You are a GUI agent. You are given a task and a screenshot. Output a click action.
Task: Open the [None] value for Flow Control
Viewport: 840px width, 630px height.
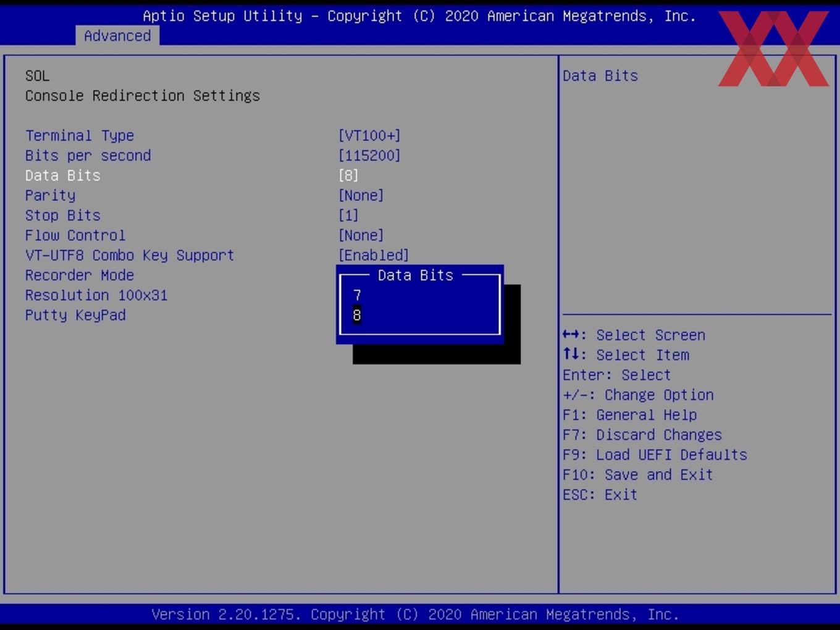tap(361, 235)
